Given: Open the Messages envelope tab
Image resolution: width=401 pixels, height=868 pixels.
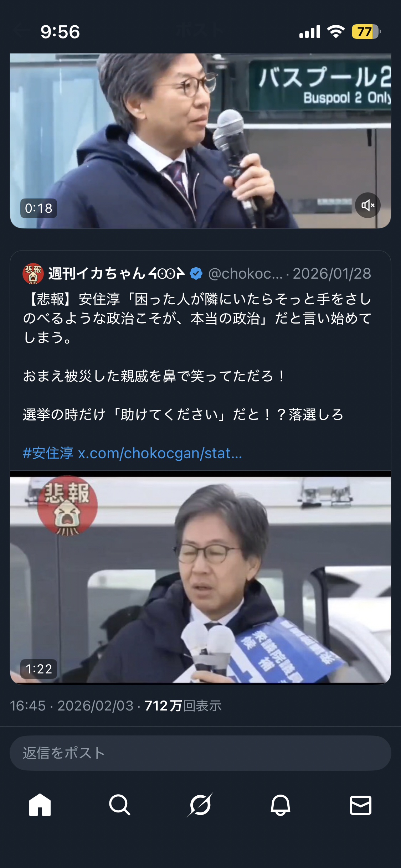Looking at the screenshot, I should click(x=361, y=805).
